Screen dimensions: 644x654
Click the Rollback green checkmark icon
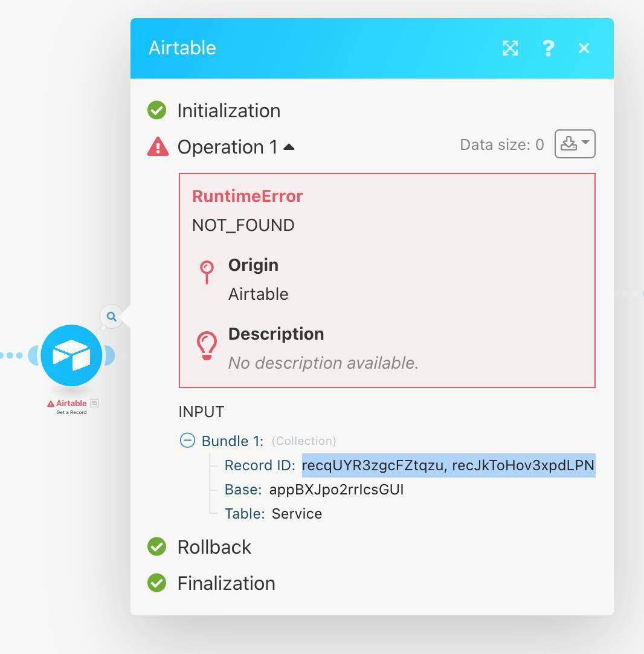tap(156, 547)
